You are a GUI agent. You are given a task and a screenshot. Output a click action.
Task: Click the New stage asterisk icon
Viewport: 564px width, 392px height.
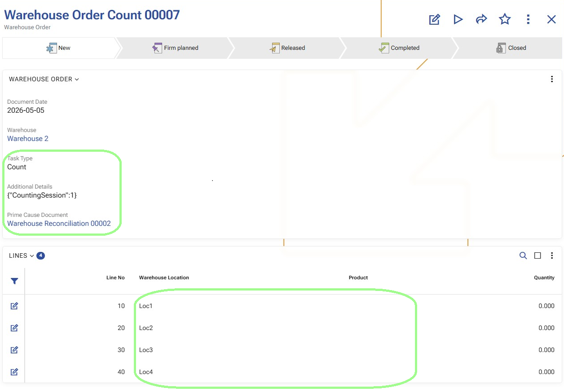pos(52,48)
